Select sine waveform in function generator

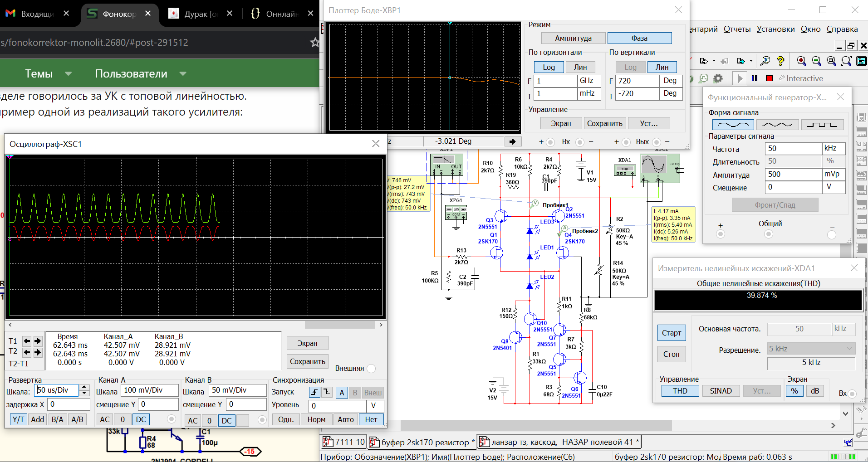[733, 124]
